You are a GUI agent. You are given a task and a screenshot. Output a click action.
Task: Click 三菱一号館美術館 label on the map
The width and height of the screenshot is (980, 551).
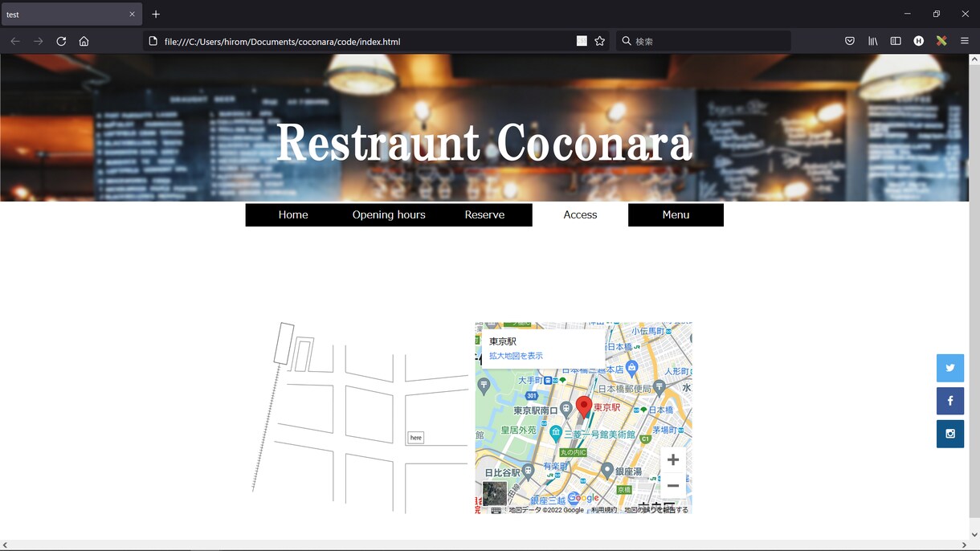(599, 434)
